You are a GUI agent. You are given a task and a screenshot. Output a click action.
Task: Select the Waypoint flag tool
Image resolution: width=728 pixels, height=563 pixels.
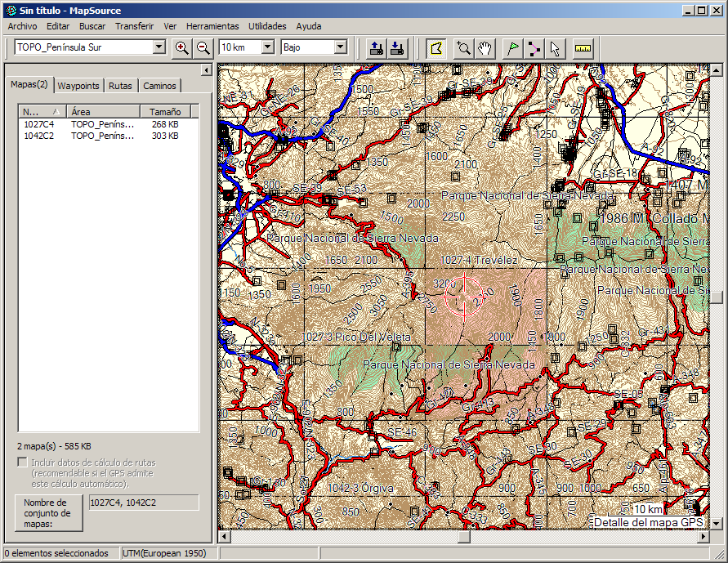coord(513,48)
